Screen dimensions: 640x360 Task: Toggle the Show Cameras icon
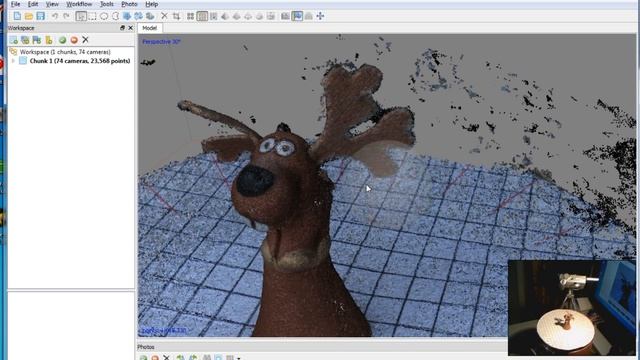click(285, 16)
